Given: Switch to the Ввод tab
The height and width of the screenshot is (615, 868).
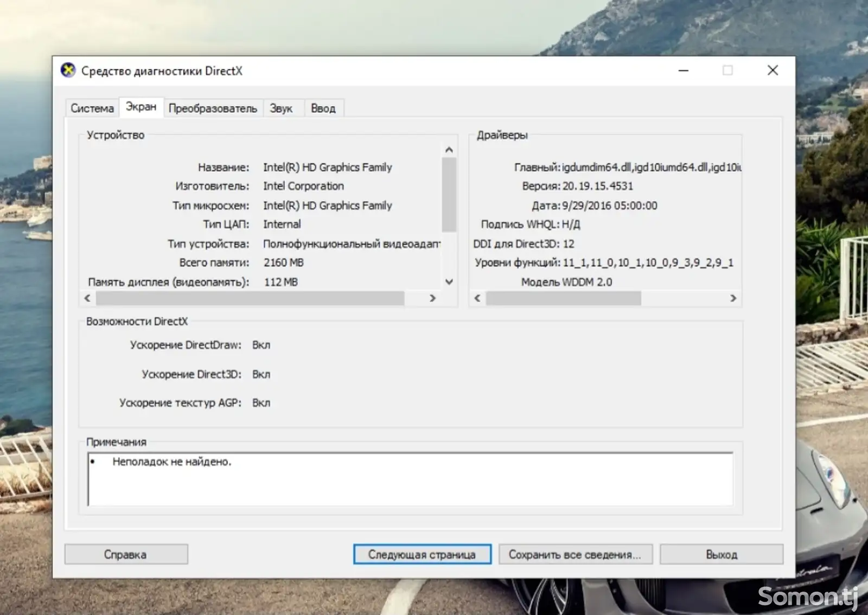Looking at the screenshot, I should [x=323, y=108].
